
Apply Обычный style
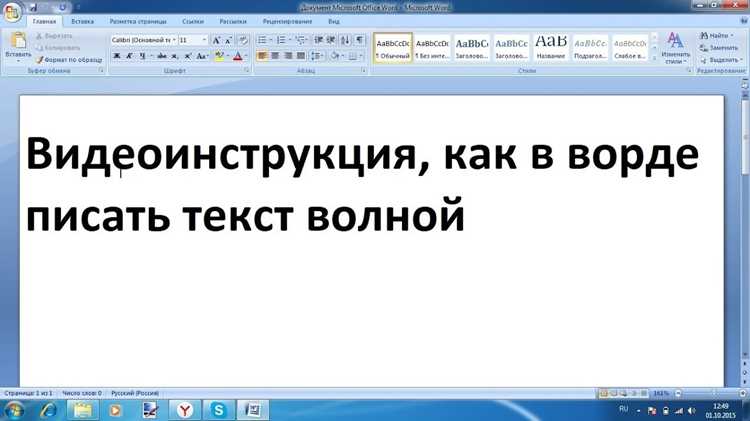[393, 48]
